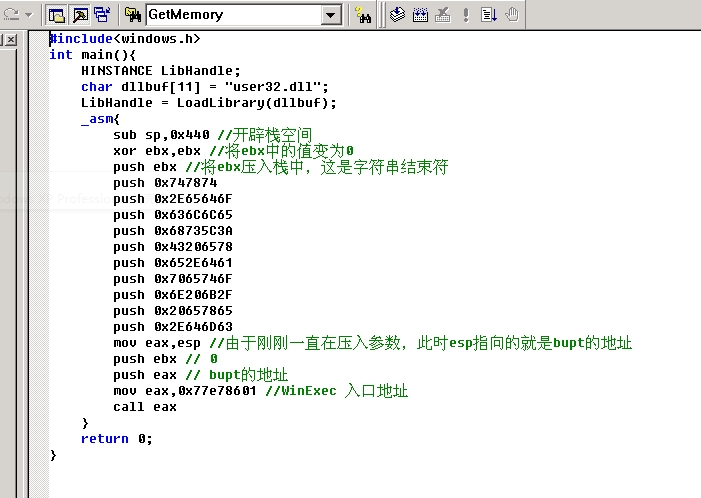
Task: Open the Window List icon
Action: point(101,15)
